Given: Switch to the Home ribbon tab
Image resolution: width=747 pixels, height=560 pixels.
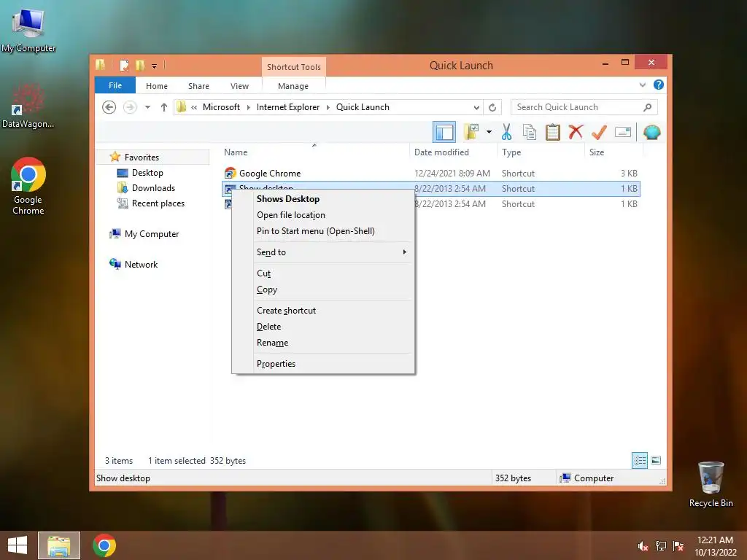Looking at the screenshot, I should coord(157,86).
